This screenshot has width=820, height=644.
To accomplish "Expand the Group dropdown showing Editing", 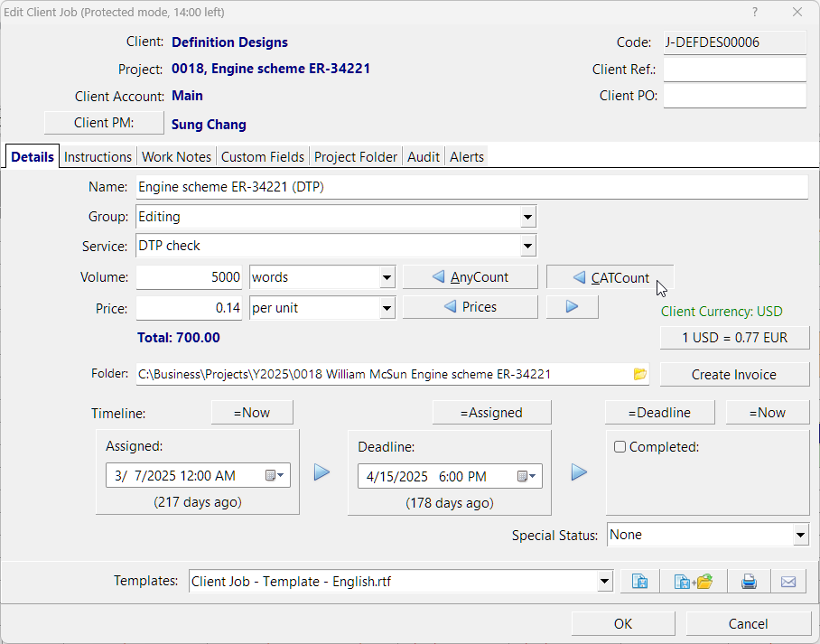I will tap(527, 217).
